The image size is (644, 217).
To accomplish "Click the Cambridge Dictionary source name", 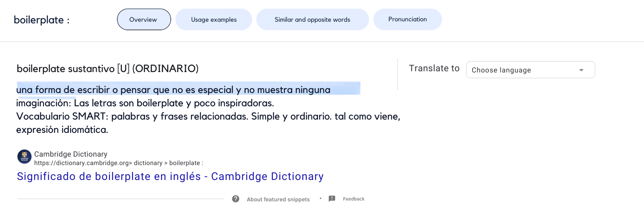I will [71, 154].
